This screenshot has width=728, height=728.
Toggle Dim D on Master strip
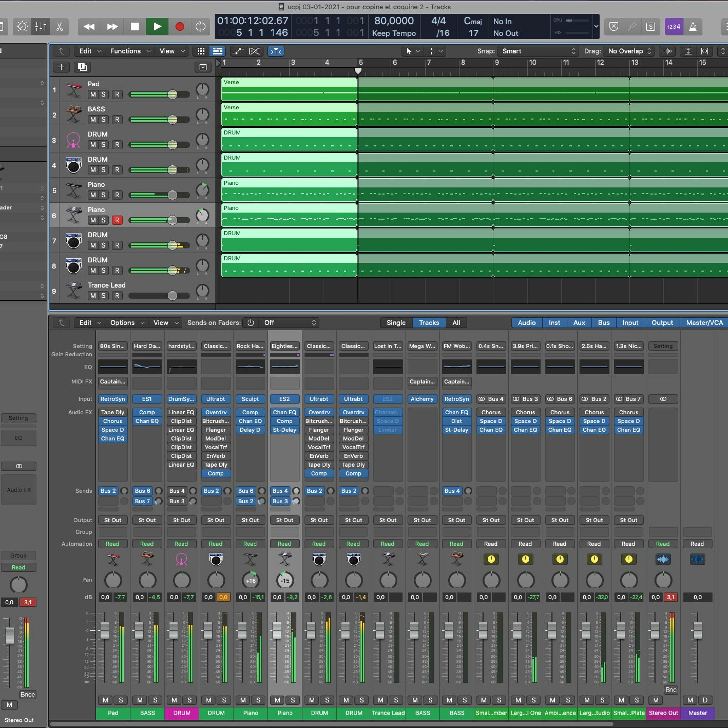[x=705, y=700]
